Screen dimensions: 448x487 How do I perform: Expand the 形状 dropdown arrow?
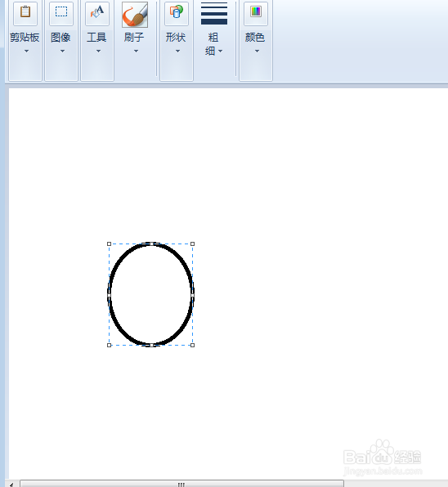pos(177,51)
